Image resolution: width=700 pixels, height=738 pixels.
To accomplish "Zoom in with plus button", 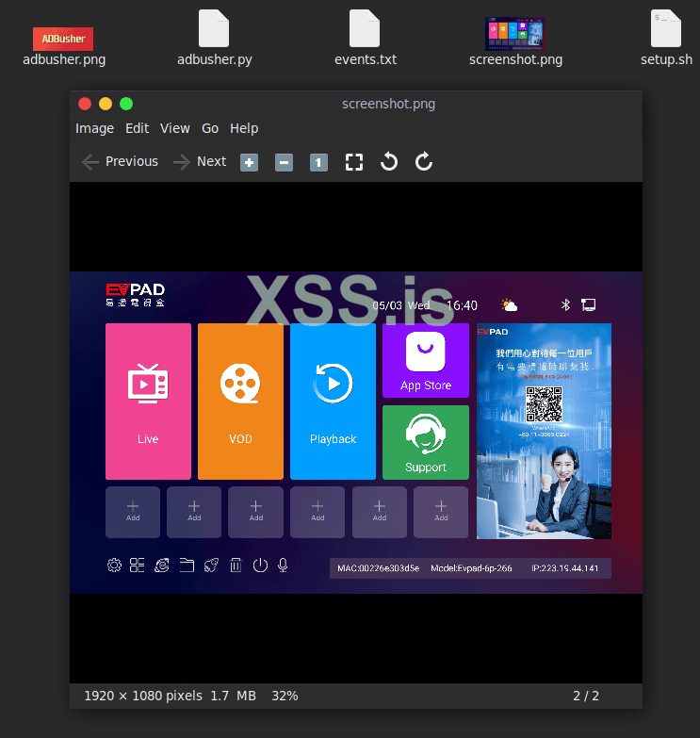I will (249, 162).
